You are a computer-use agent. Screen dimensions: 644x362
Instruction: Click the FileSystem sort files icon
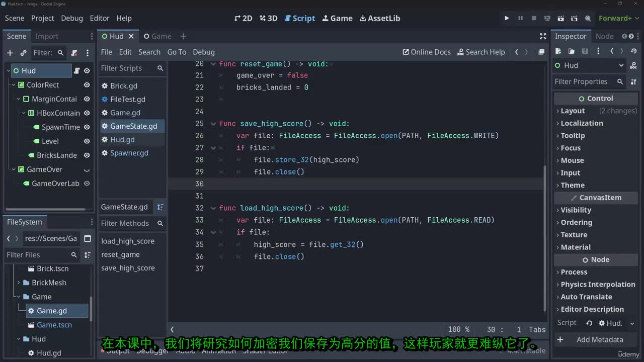(88, 255)
